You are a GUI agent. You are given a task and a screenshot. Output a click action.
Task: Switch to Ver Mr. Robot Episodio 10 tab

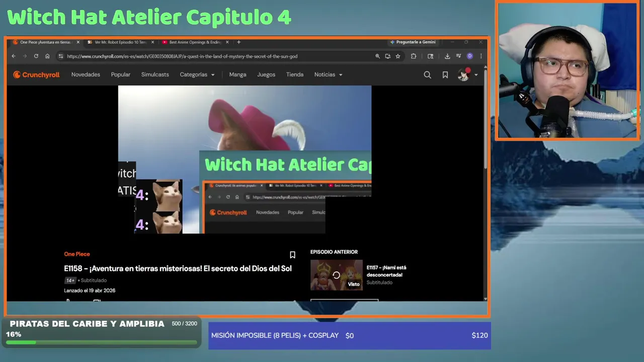(x=121, y=42)
